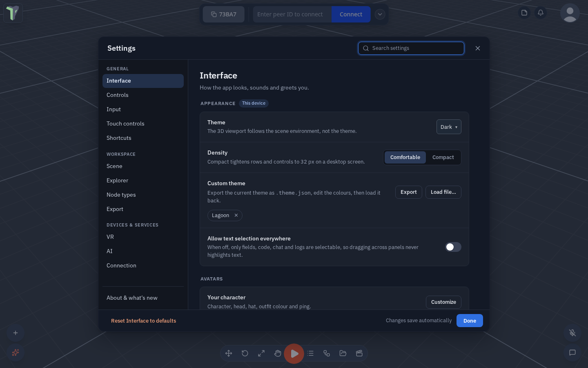Open About & what's new
Screen dimensions: 588x368
click(x=143, y=298)
